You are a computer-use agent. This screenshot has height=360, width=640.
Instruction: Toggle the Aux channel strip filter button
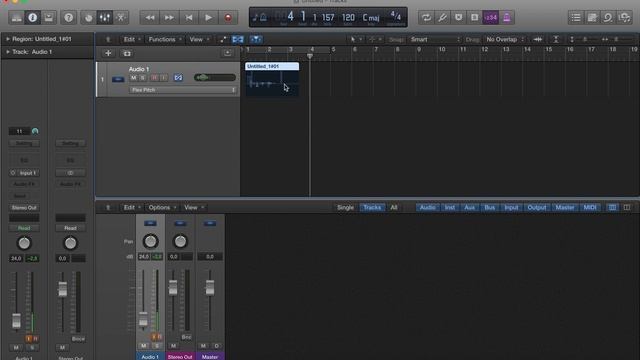469,207
